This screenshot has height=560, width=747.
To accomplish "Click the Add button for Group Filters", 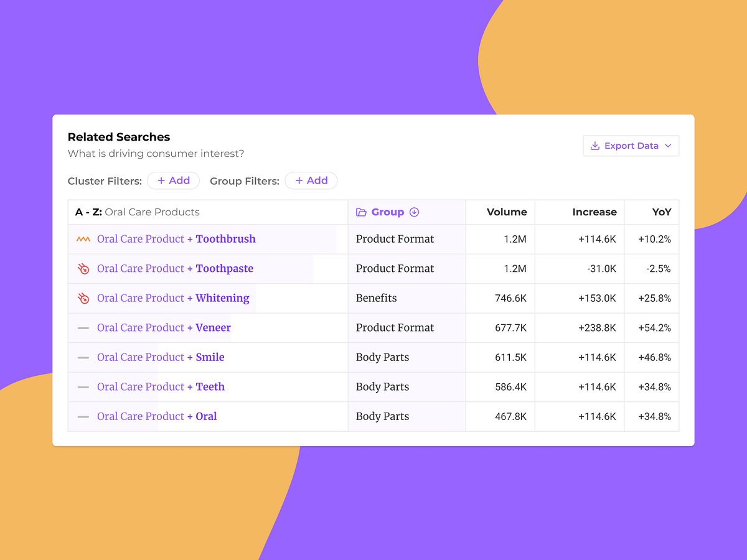I will (x=311, y=180).
